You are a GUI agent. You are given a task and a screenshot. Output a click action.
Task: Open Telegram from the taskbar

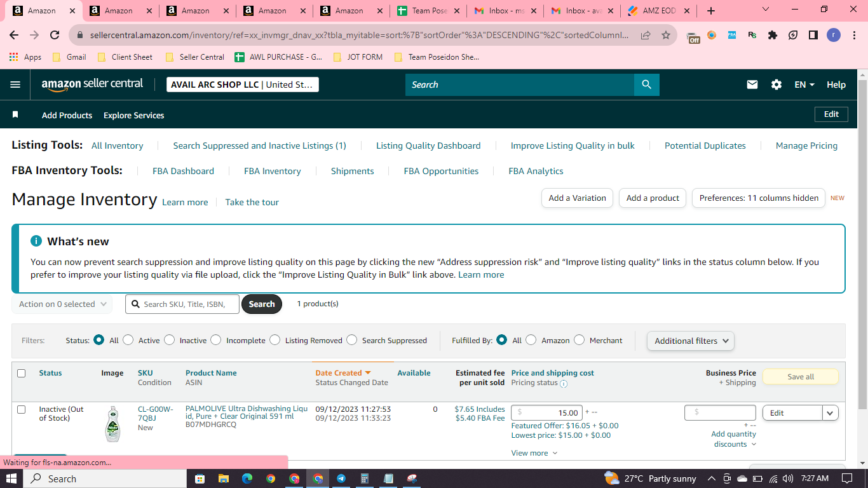(341, 478)
